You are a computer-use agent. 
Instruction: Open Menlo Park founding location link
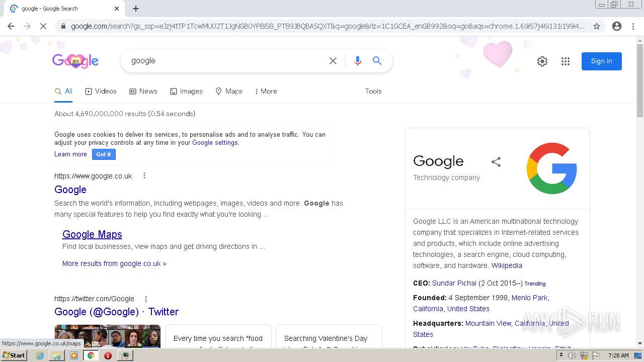coord(529,298)
